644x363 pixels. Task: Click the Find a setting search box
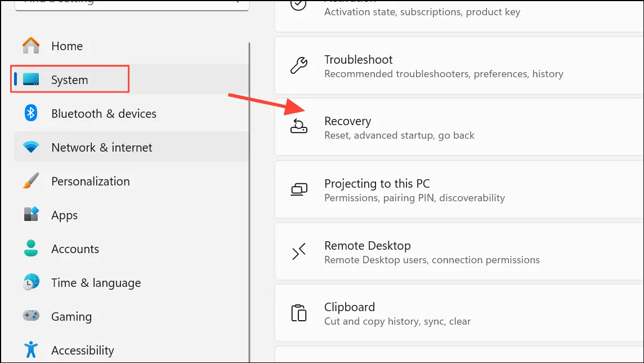[131, 5]
